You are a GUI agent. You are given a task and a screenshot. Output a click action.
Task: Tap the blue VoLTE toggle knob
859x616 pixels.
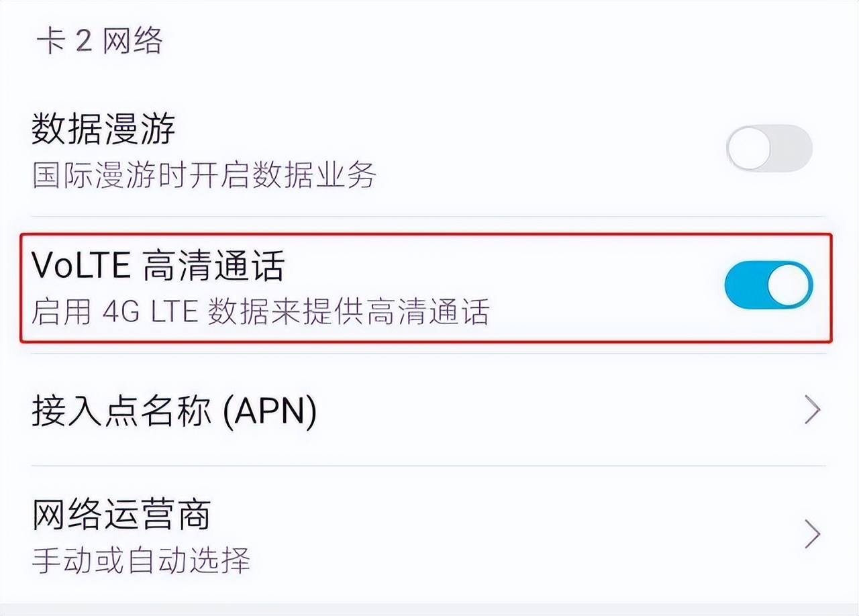click(x=791, y=285)
